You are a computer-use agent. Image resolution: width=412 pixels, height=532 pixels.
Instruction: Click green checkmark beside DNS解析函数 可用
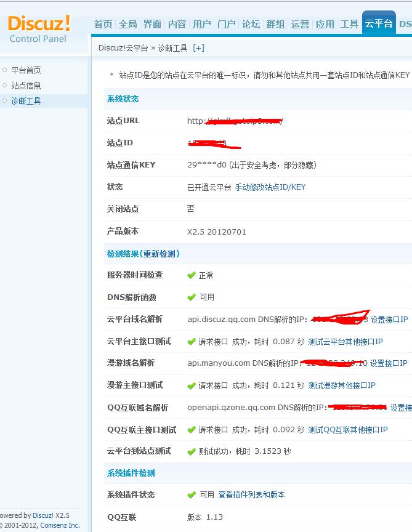[x=192, y=297]
